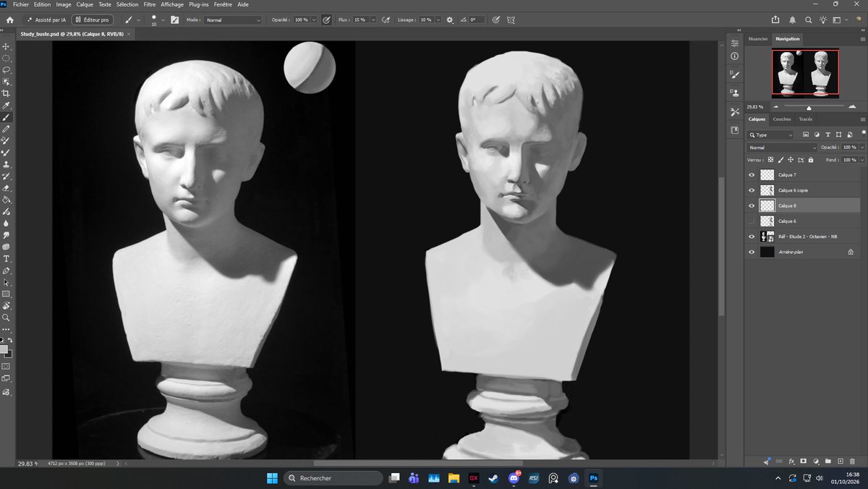Expand the brush Opacité percentage dropdown
Screen dimensions: 868x489
pyautogui.click(x=314, y=20)
